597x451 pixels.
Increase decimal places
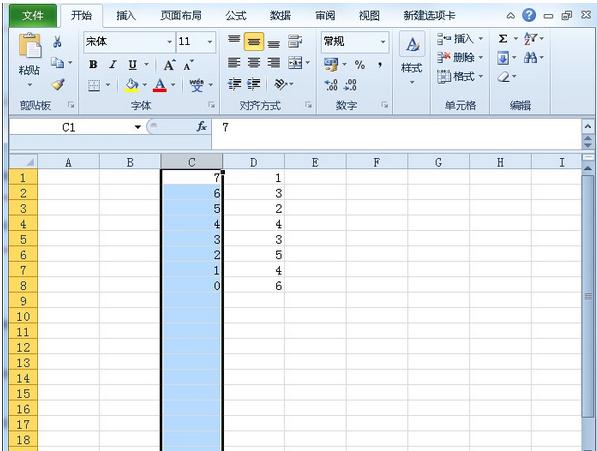[x=331, y=85]
